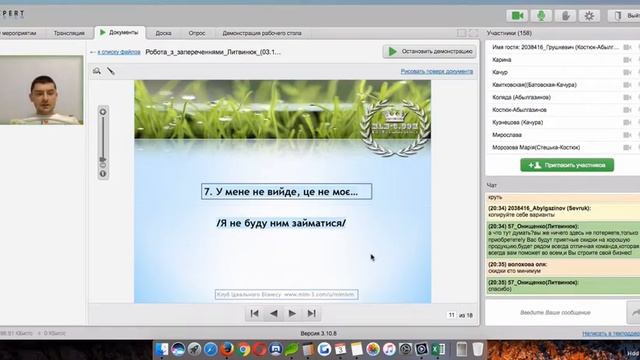Open Launchpad rocket in the dock
The image size is (640, 360).
(194, 349)
